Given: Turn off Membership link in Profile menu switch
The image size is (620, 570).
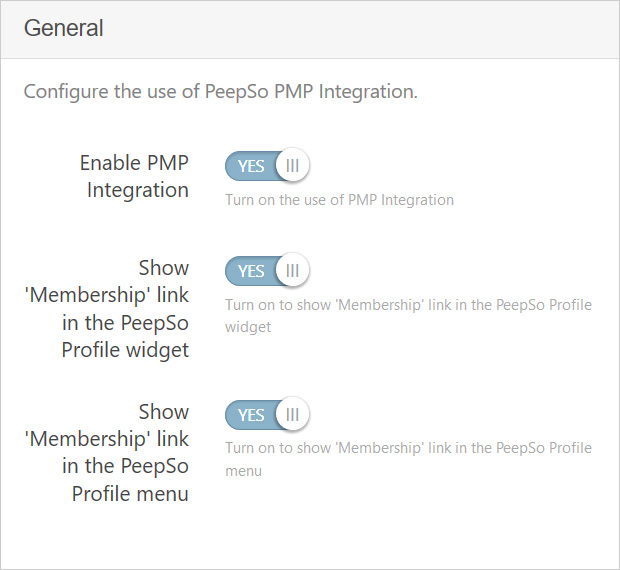Looking at the screenshot, I should (x=267, y=415).
